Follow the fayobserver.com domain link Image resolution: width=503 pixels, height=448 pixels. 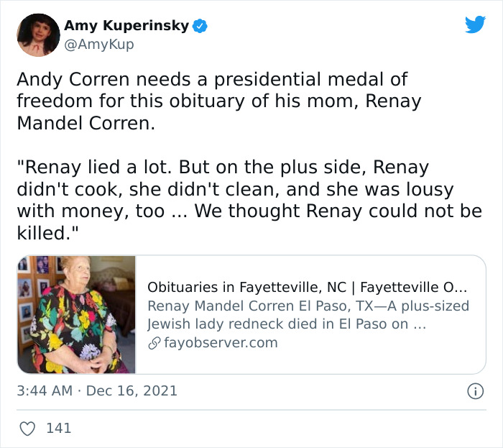pyautogui.click(x=221, y=343)
